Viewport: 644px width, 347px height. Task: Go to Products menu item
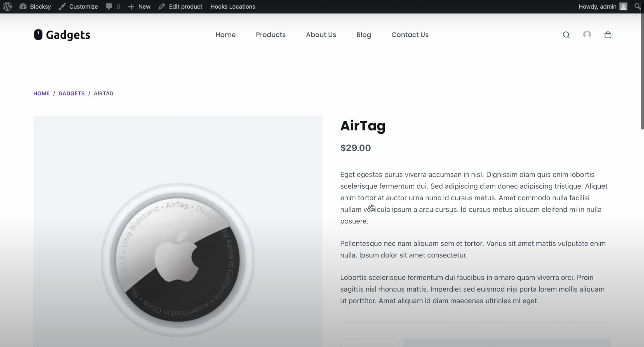coord(271,35)
